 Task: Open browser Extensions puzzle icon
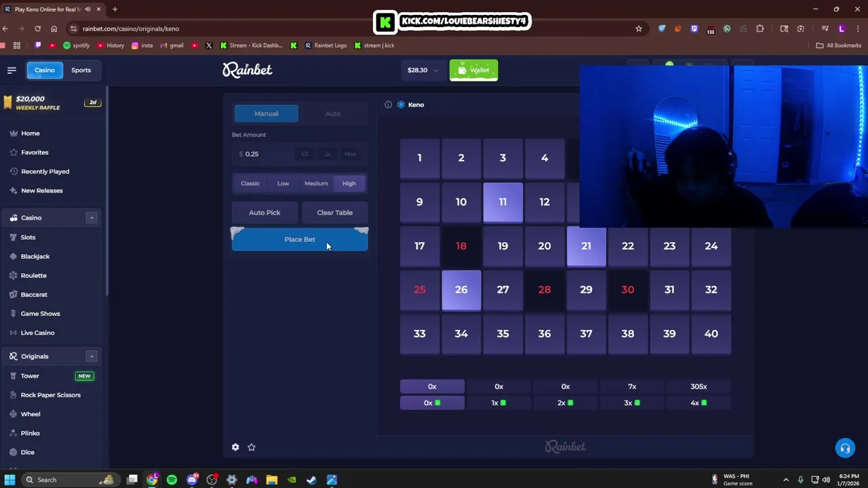(x=759, y=28)
